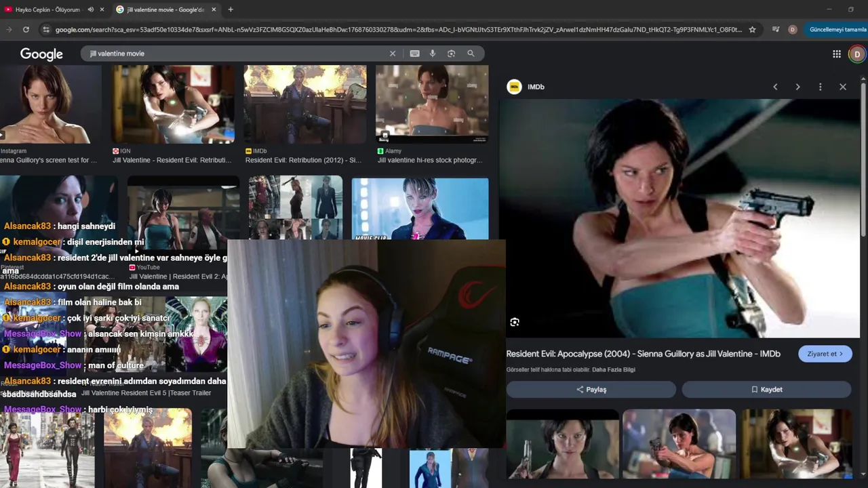Close the Hayko Cepkin - Ölüyorum tab

pos(102,9)
